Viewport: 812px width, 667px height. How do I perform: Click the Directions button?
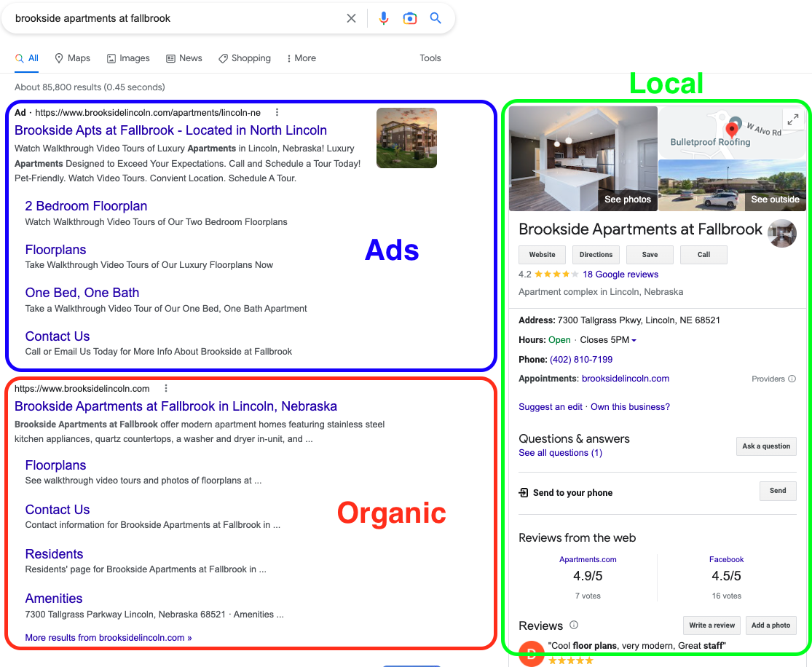click(x=596, y=255)
